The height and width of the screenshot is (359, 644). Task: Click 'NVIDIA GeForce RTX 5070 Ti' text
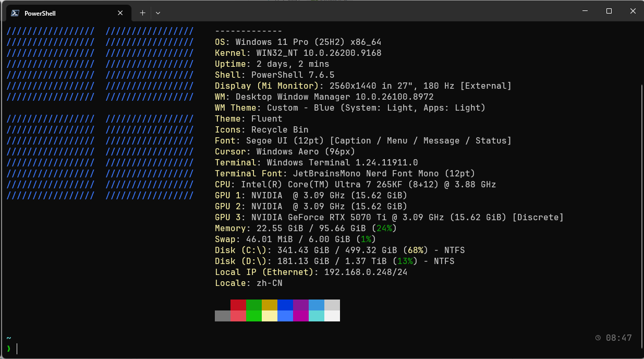(319, 218)
